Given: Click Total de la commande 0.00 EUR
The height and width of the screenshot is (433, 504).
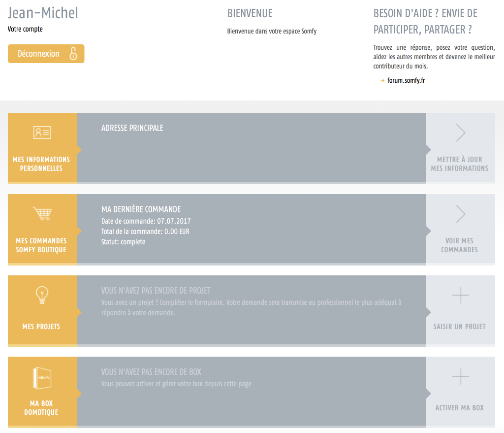Looking at the screenshot, I should (145, 232).
